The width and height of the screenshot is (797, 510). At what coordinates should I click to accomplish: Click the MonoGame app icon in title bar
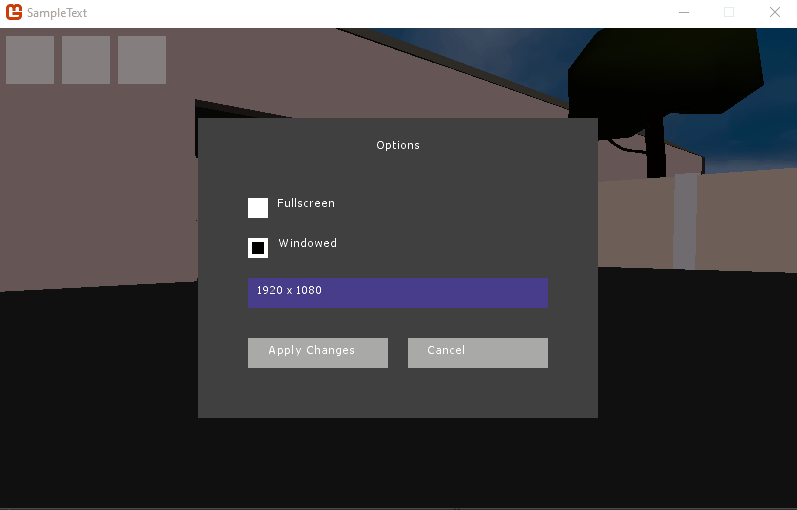[x=14, y=13]
